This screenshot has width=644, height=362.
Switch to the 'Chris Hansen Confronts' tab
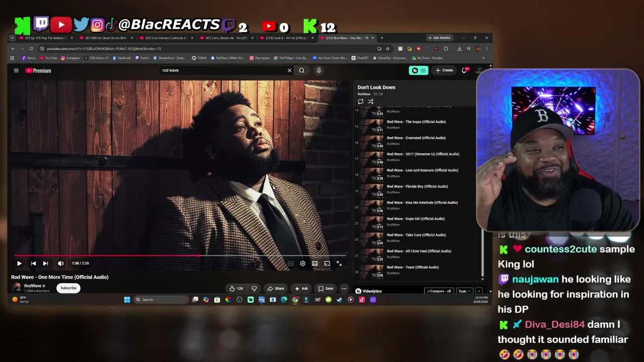tap(166, 38)
